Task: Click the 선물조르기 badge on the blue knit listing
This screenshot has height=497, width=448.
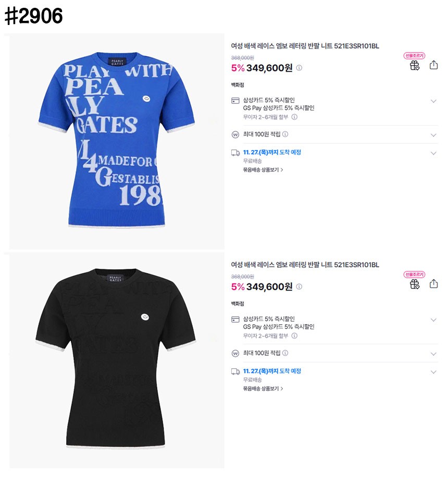Action: [x=414, y=56]
